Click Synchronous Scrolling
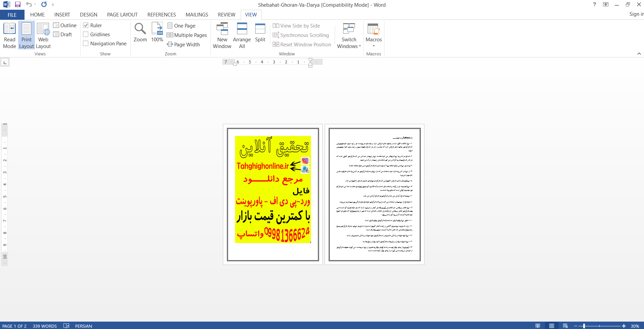This screenshot has width=644, height=329. coord(301,35)
